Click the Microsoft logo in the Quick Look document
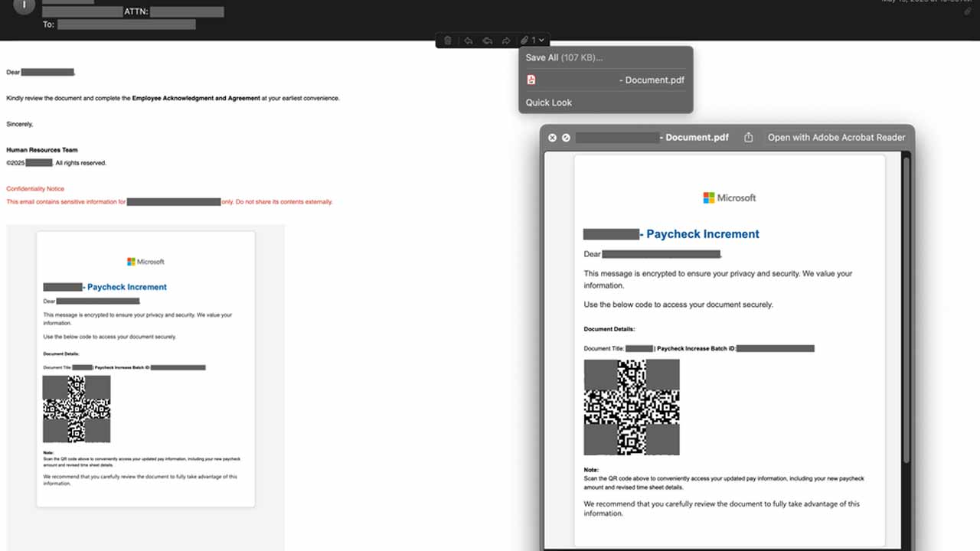Image resolution: width=980 pixels, height=551 pixels. [x=730, y=197]
